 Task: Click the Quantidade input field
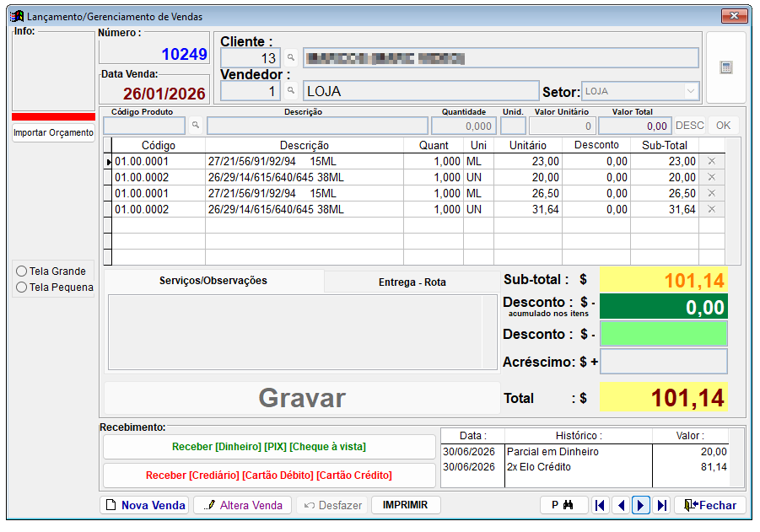click(464, 126)
